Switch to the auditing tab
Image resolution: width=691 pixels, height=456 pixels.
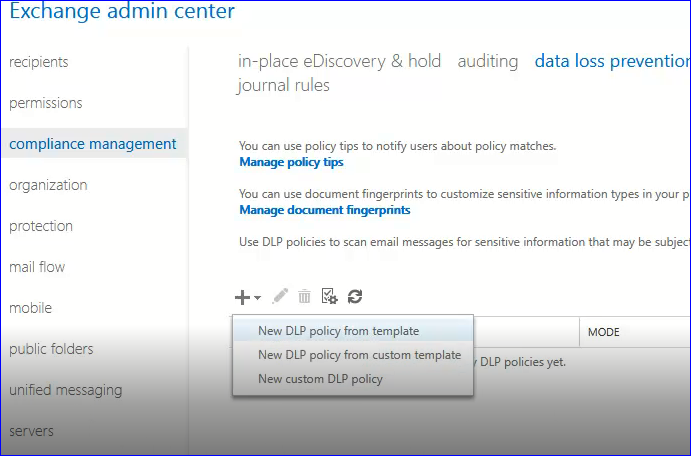click(488, 61)
